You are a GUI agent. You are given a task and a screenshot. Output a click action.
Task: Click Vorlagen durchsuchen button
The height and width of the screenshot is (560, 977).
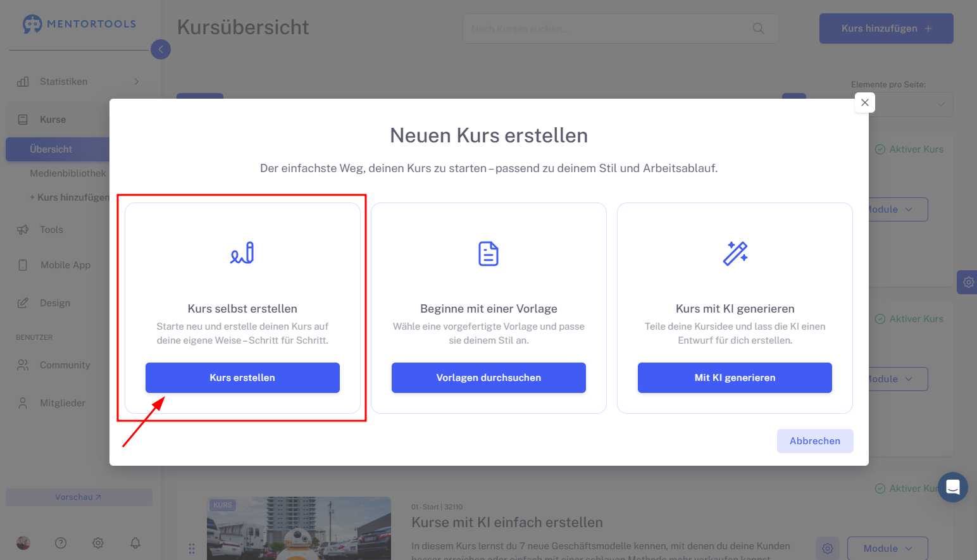click(x=488, y=378)
